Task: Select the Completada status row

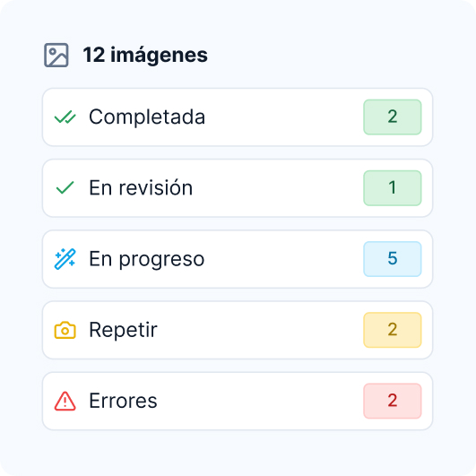Action: 238,117
